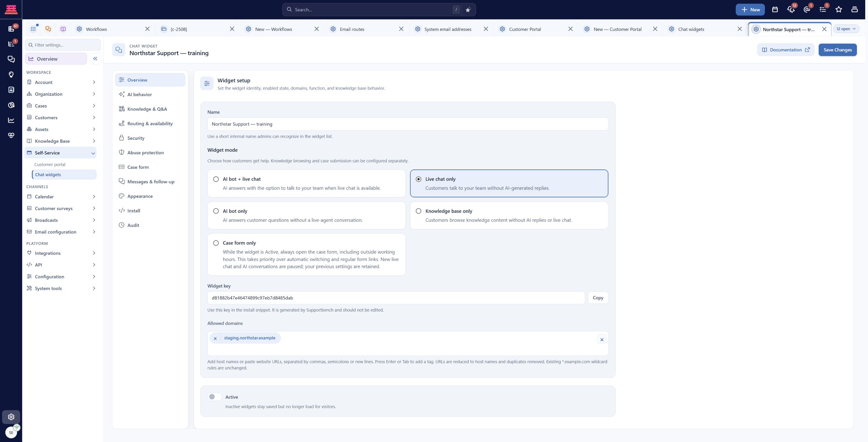The image size is (868, 442).
Task: Expand the Organization settings section
Action: pyautogui.click(x=61, y=94)
